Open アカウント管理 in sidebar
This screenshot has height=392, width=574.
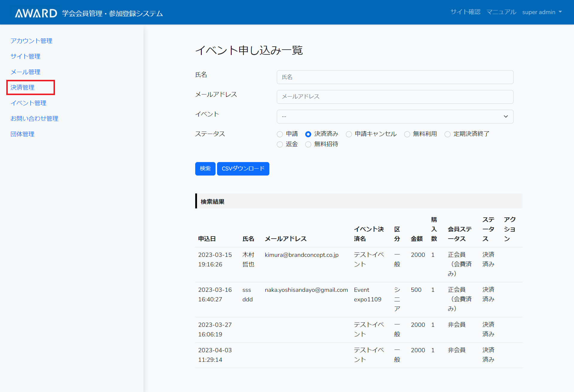(x=31, y=41)
